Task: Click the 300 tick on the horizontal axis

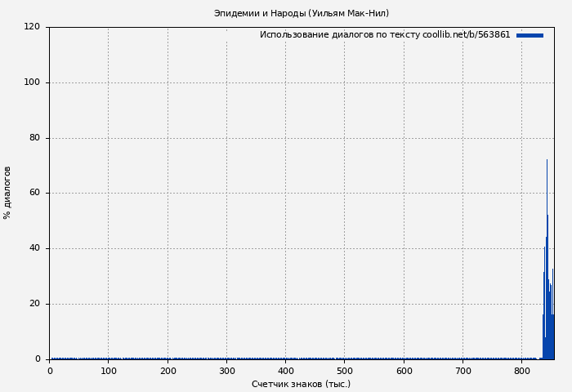Action: point(226,372)
